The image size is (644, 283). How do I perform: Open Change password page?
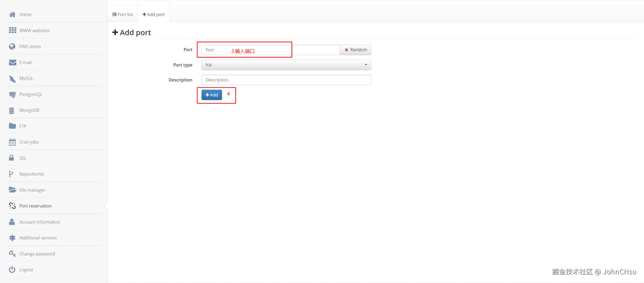coord(37,254)
